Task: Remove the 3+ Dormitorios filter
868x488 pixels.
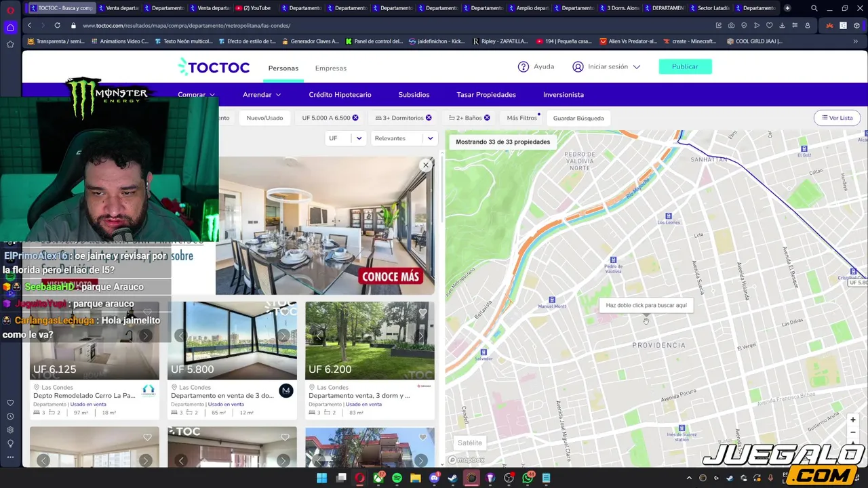Action: point(429,118)
